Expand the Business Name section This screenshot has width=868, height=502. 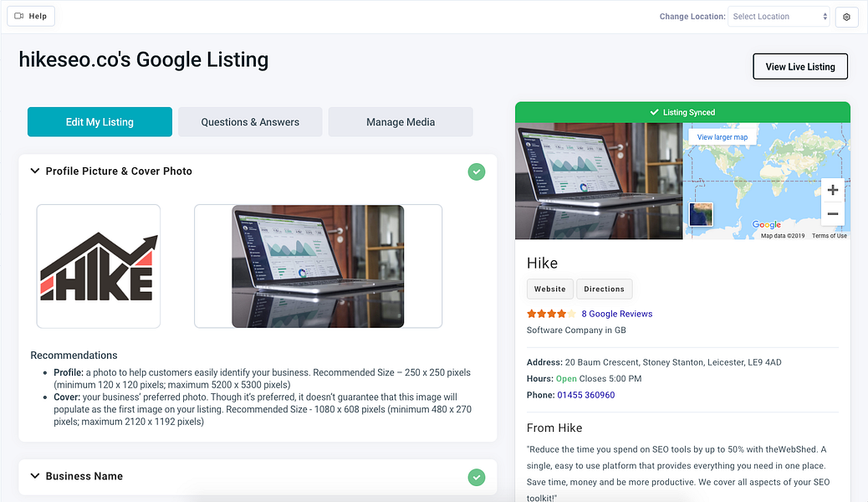[35, 476]
